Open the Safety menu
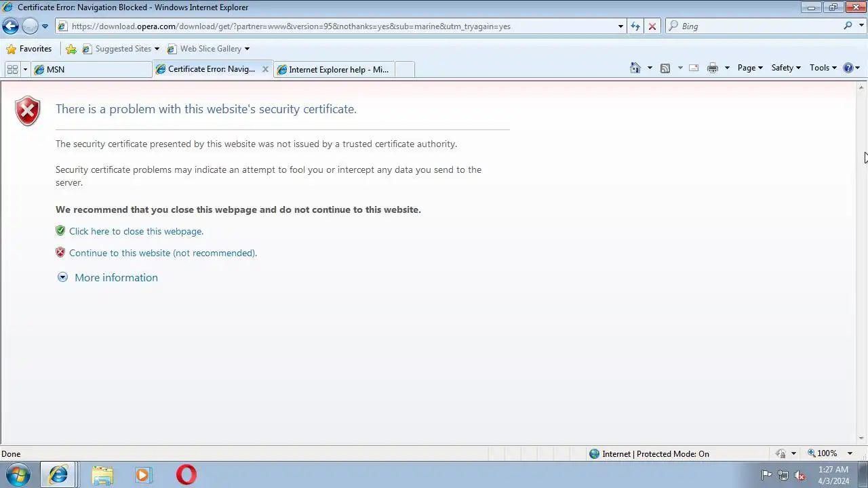 786,68
